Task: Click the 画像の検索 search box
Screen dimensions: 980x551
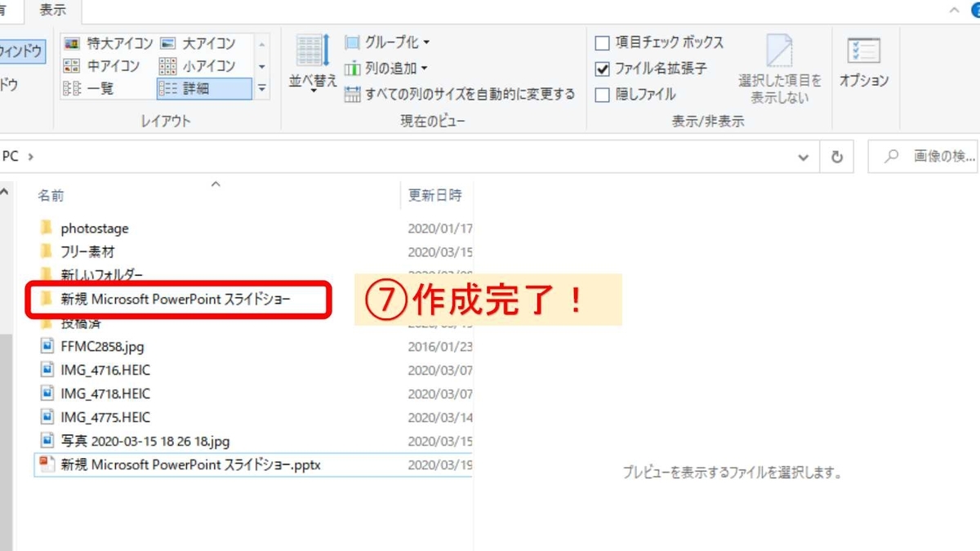Action: [924, 157]
